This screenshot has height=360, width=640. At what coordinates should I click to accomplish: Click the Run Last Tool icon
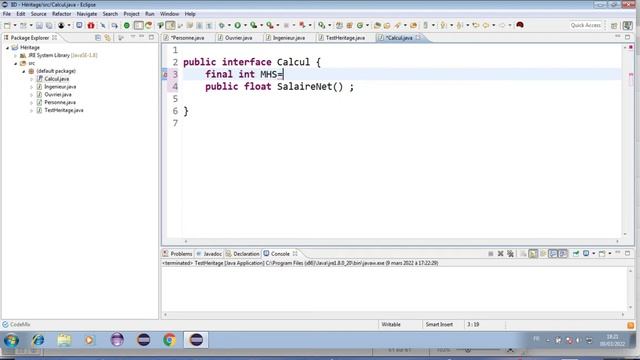[x=270, y=25]
